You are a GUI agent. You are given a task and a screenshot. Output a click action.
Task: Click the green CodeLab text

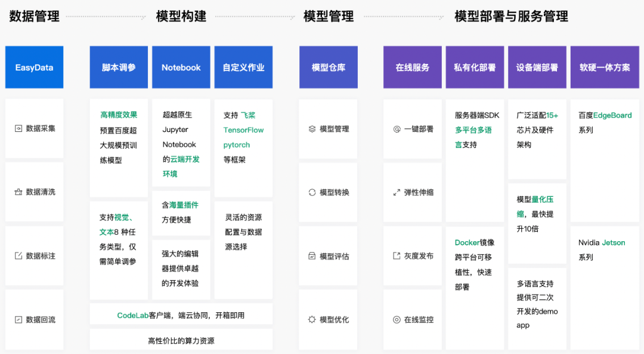click(132, 315)
